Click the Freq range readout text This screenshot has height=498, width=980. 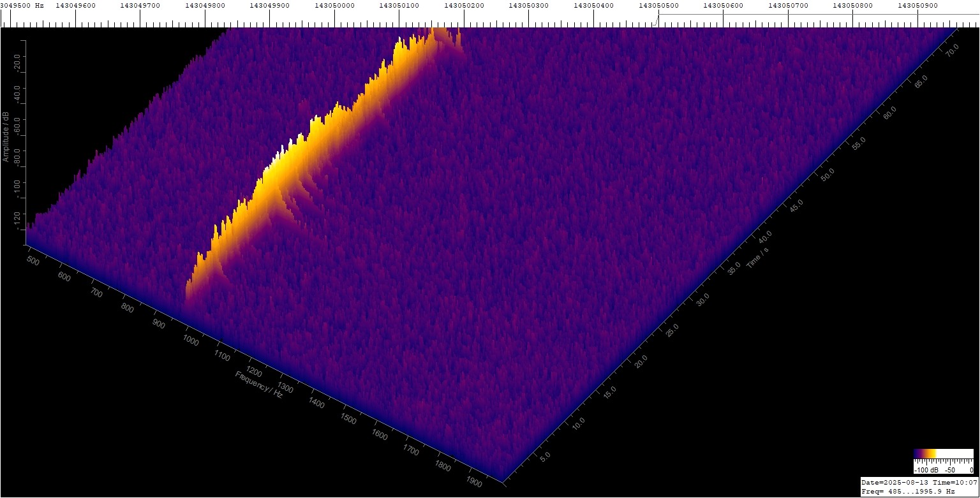pos(908,492)
